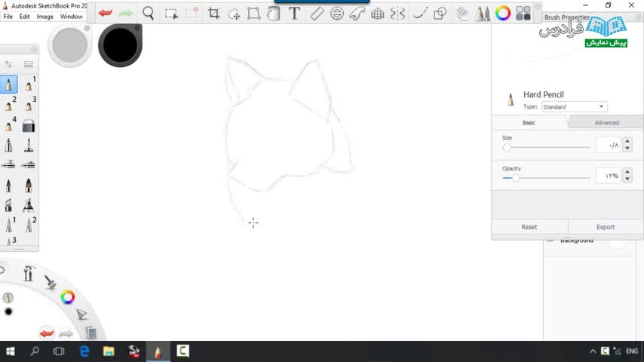Image resolution: width=644 pixels, height=362 pixels.
Task: Click on the Opacity slider track
Action: coord(546,178)
